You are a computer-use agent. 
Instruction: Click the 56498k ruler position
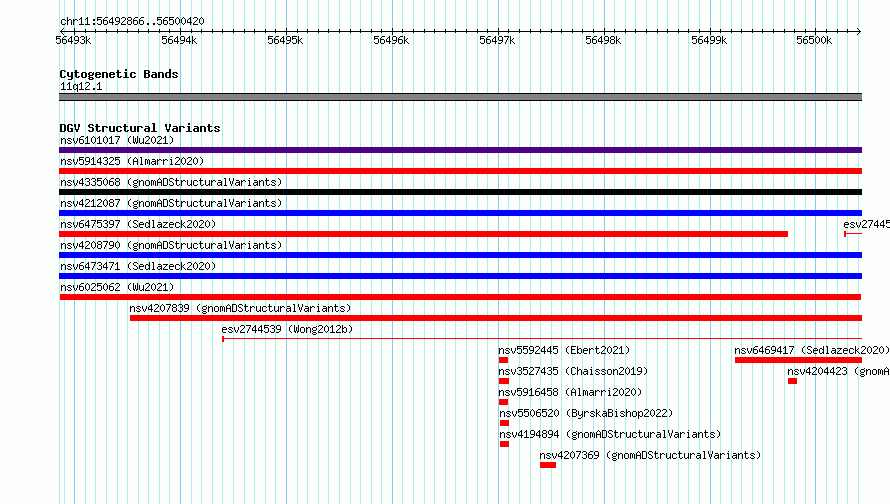603,40
